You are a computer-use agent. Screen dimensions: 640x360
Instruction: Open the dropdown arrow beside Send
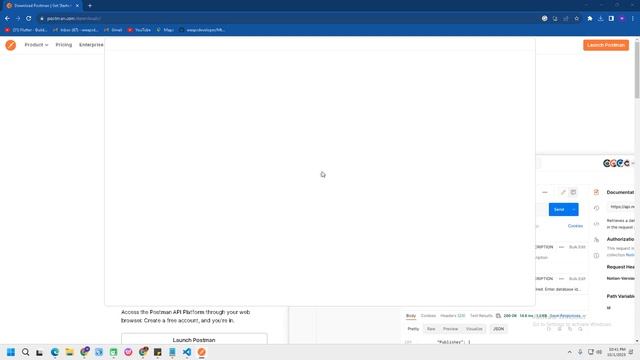(x=574, y=209)
